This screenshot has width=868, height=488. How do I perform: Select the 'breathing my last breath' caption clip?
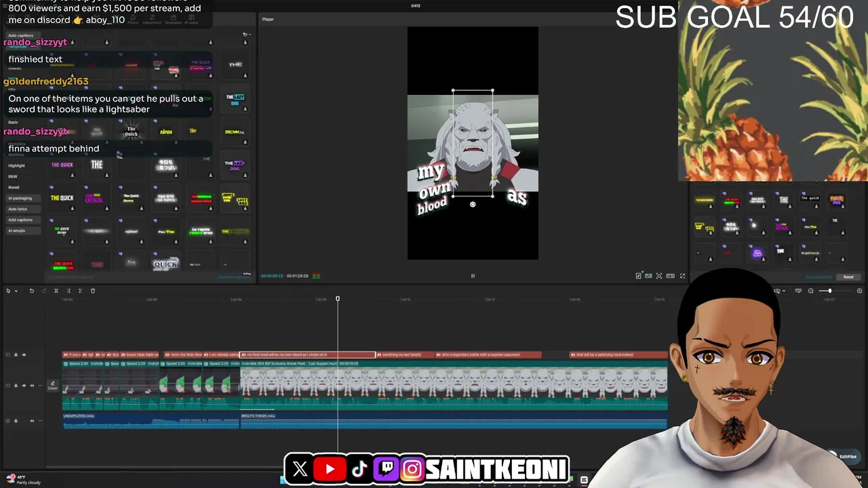pos(405,354)
